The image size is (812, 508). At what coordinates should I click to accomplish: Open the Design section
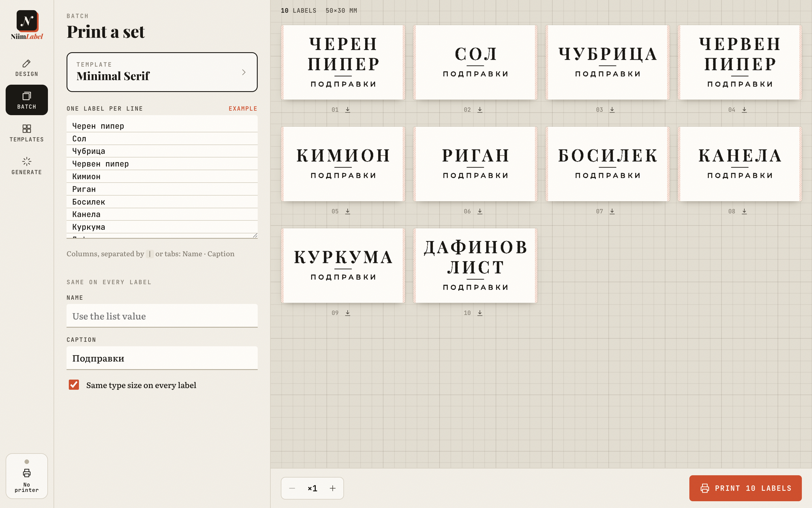27,67
